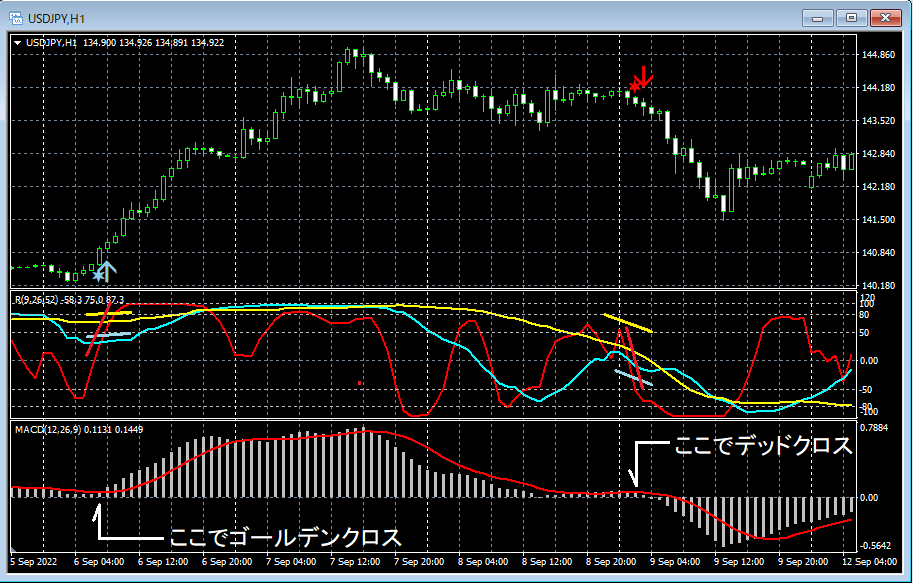
Task: Click the 142.840 price scale label
Action: pos(878,154)
